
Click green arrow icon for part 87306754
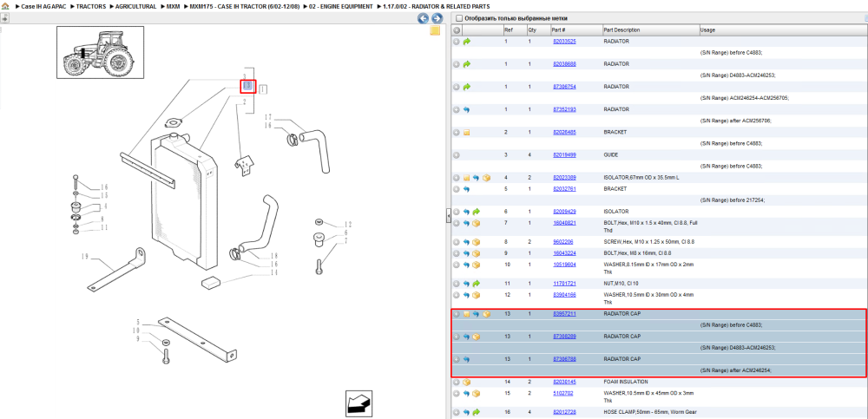pyautogui.click(x=467, y=87)
